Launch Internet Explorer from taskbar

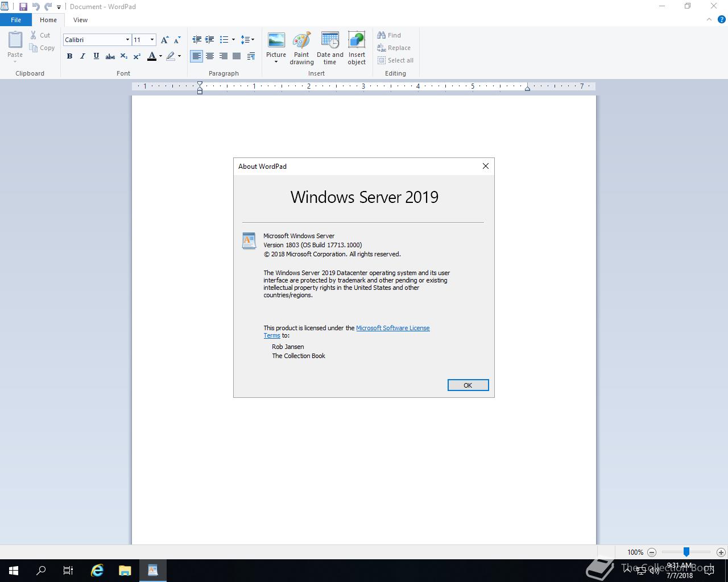click(97, 571)
